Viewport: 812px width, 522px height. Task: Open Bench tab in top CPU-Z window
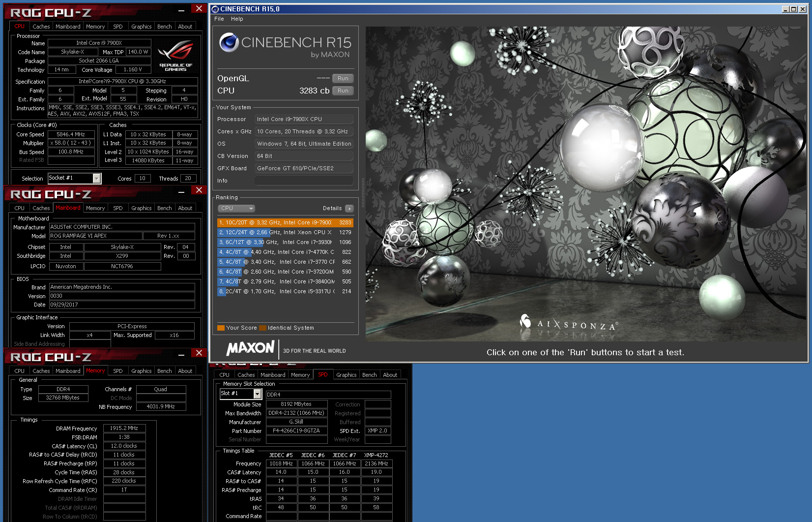pyautogui.click(x=165, y=27)
